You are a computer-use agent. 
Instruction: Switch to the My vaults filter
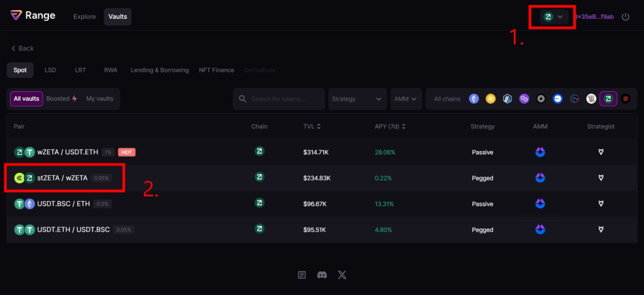(100, 99)
